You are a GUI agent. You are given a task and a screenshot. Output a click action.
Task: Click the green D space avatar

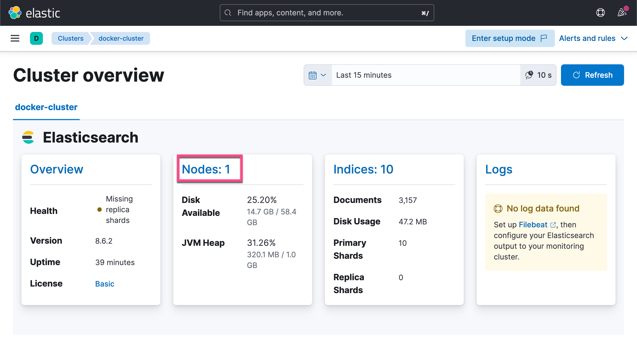tap(37, 38)
